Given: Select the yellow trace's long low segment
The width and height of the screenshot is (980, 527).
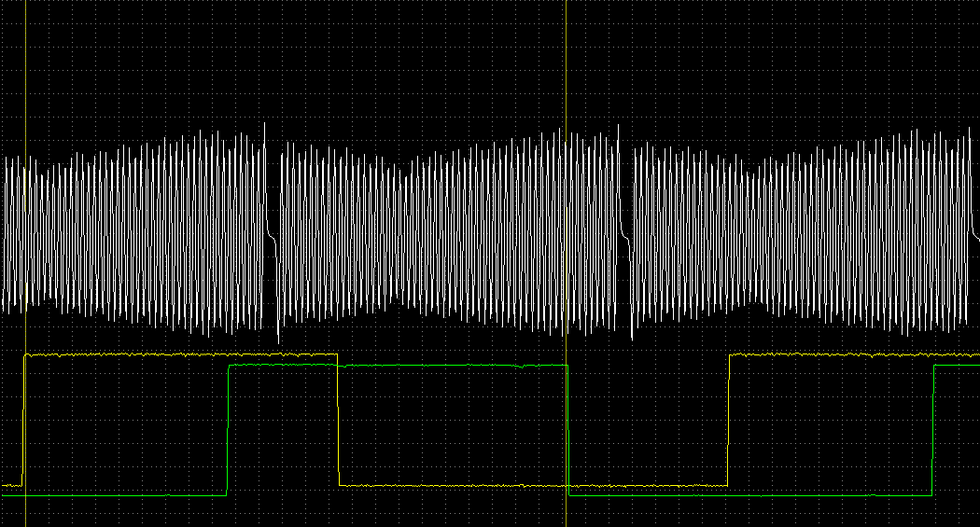Looking at the screenshot, I should (532, 486).
